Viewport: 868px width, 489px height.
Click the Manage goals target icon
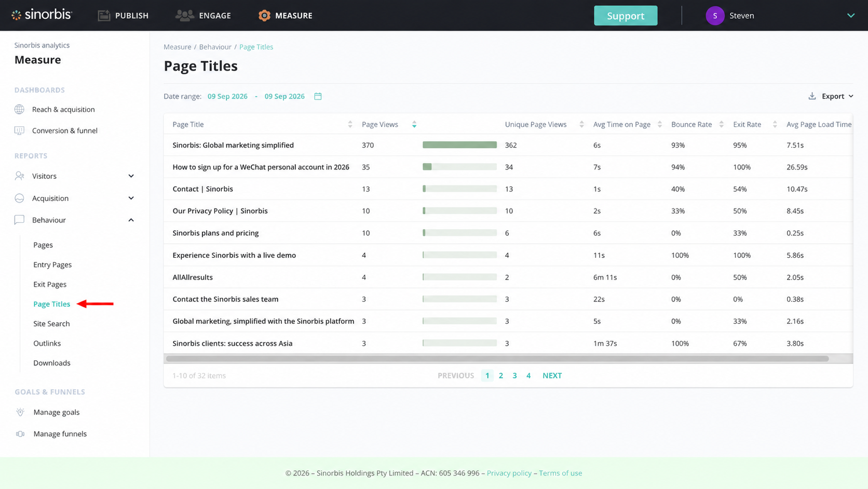[x=20, y=412]
